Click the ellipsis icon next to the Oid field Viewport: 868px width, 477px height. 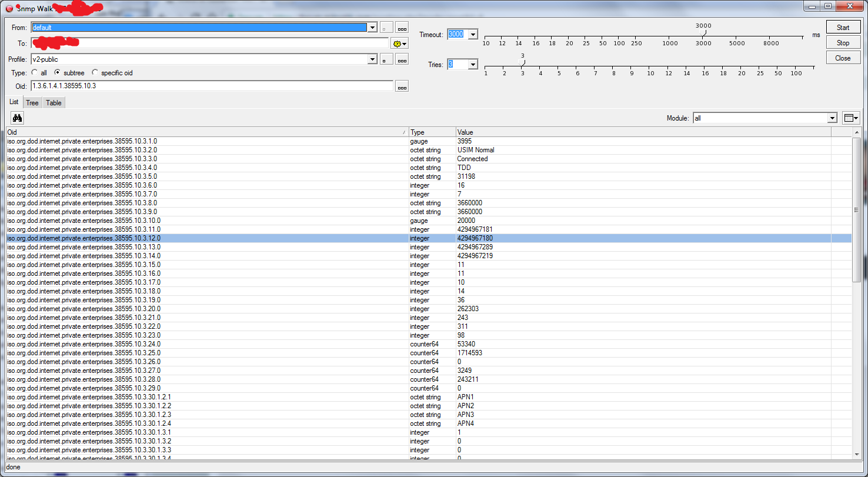coord(403,86)
